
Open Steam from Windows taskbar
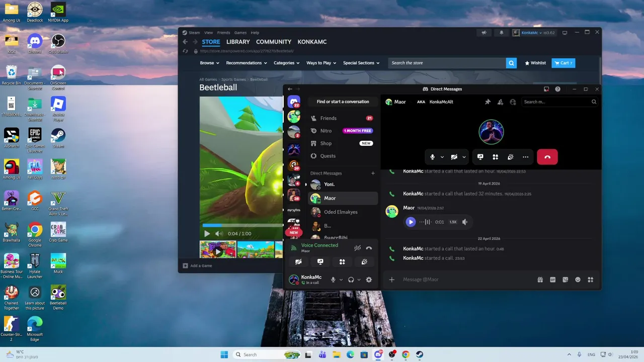pos(419,354)
